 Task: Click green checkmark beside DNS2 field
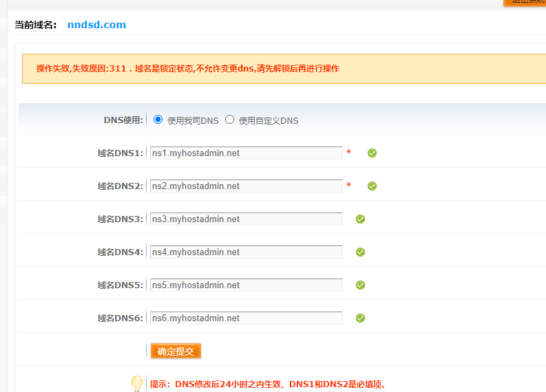coord(372,186)
